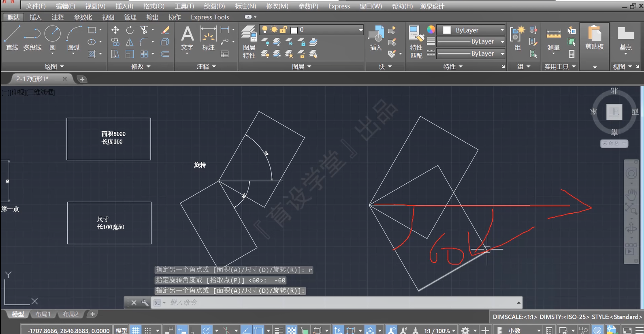Activate the Move tool
The height and width of the screenshot is (334, 644).
pyautogui.click(x=115, y=30)
